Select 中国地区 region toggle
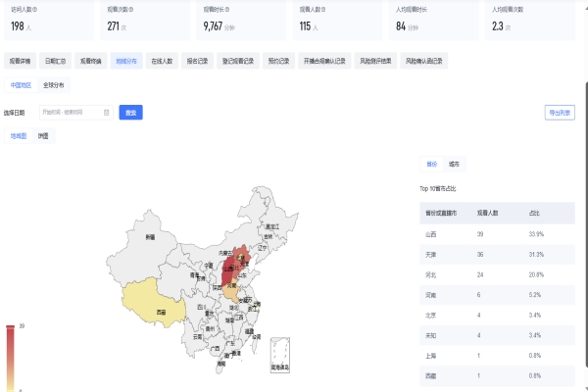The image size is (588, 392). tap(21, 86)
